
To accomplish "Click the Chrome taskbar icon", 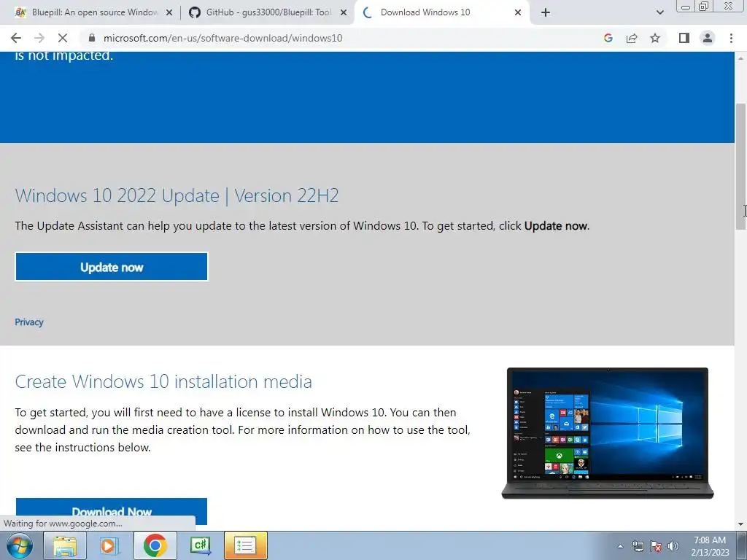I will pos(155,545).
